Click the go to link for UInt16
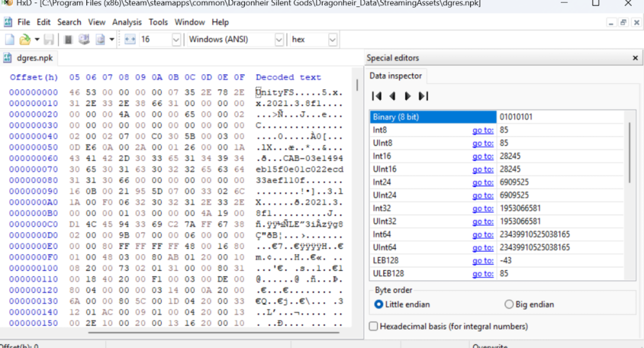Viewport: 644px width, 348px height. [482, 169]
